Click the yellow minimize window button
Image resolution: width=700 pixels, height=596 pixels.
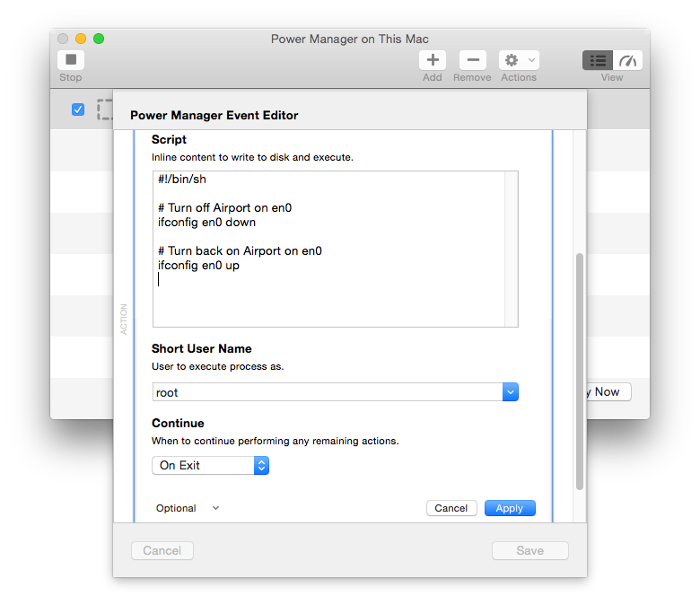coord(81,39)
